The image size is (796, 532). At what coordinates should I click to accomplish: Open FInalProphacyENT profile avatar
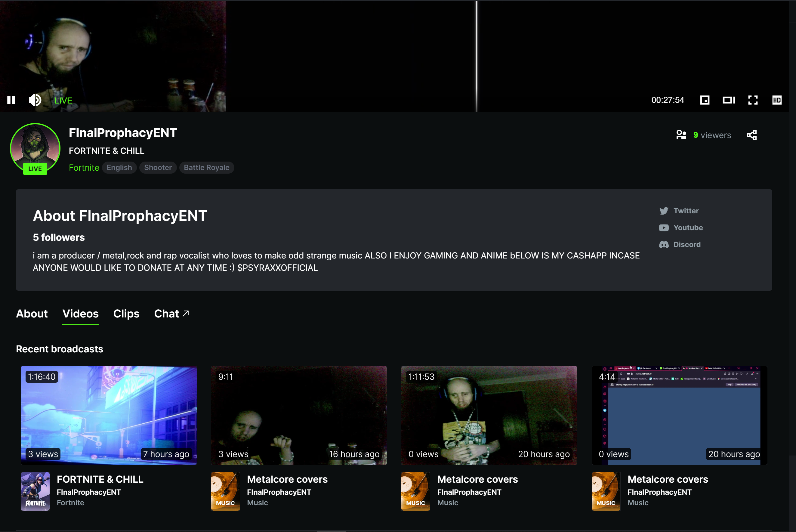point(35,148)
